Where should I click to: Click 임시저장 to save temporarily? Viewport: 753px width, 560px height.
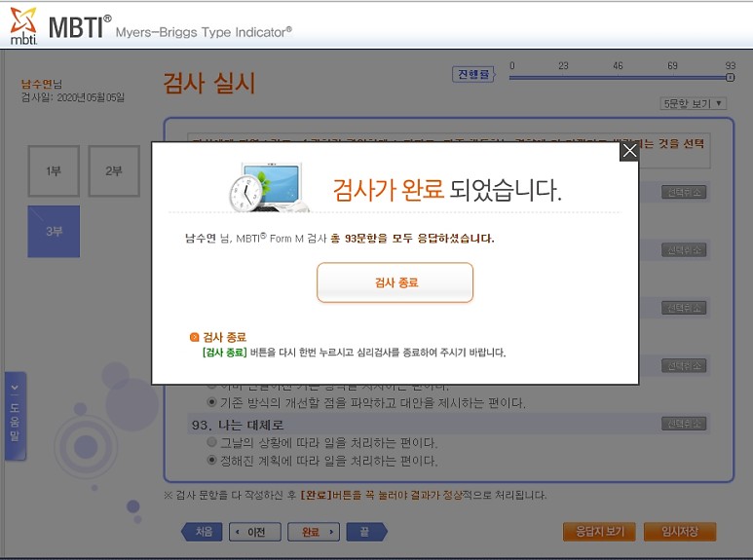680,532
